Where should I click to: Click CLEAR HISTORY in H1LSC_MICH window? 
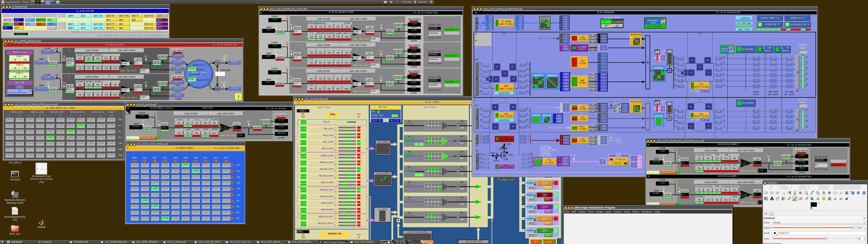(x=191, y=114)
